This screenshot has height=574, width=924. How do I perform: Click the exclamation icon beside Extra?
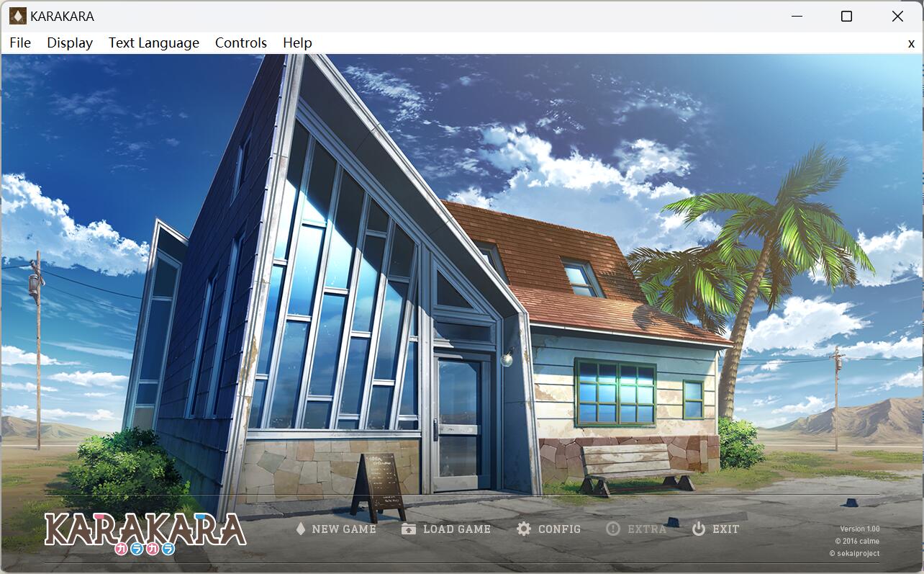612,529
